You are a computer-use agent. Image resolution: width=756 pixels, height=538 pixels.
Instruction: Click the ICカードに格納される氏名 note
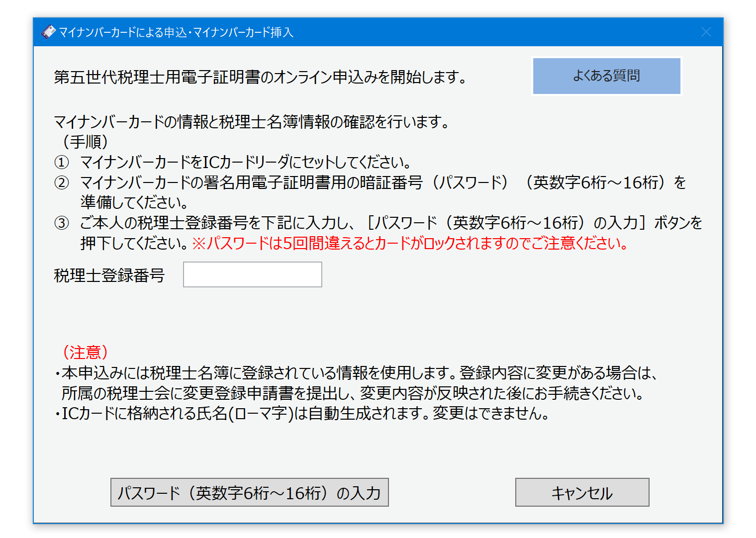click(304, 414)
